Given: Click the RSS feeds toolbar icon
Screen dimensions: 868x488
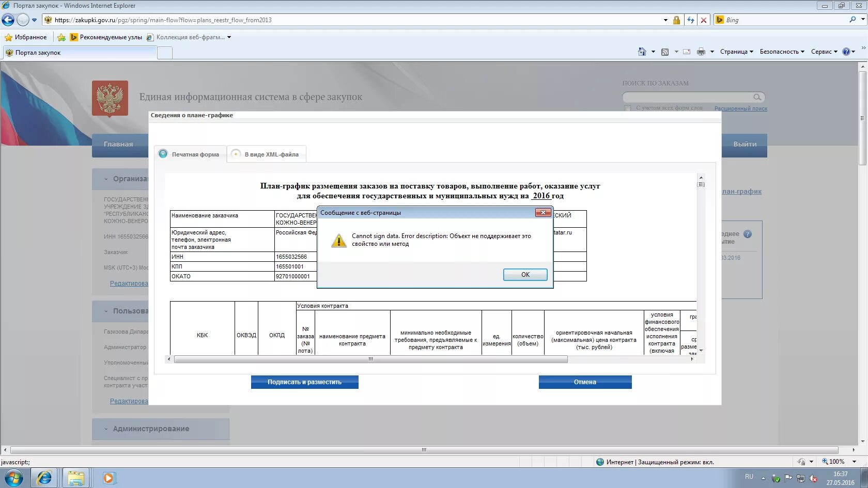Looking at the screenshot, I should click(665, 52).
